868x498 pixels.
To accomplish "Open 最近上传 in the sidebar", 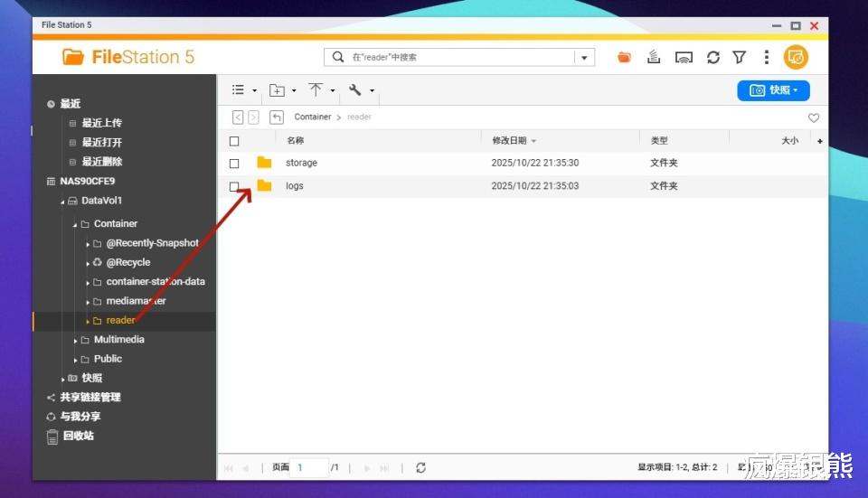I will pos(102,123).
